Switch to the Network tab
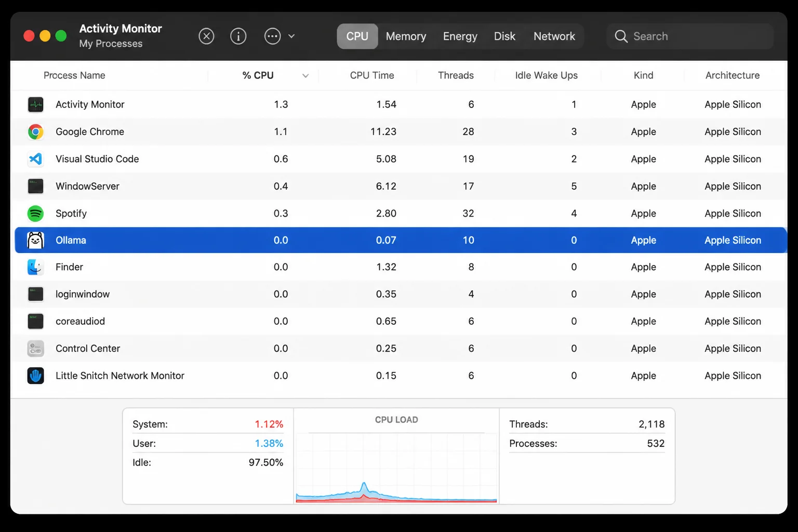The image size is (798, 532). point(554,36)
